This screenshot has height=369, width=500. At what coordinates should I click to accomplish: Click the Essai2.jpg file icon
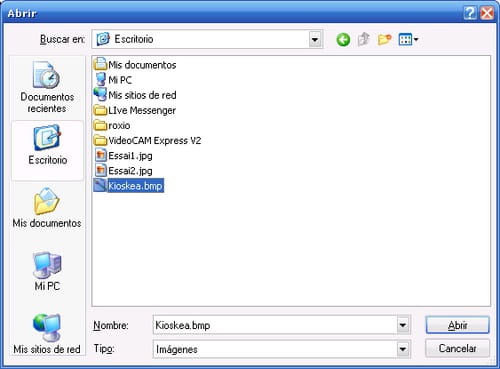[100, 171]
